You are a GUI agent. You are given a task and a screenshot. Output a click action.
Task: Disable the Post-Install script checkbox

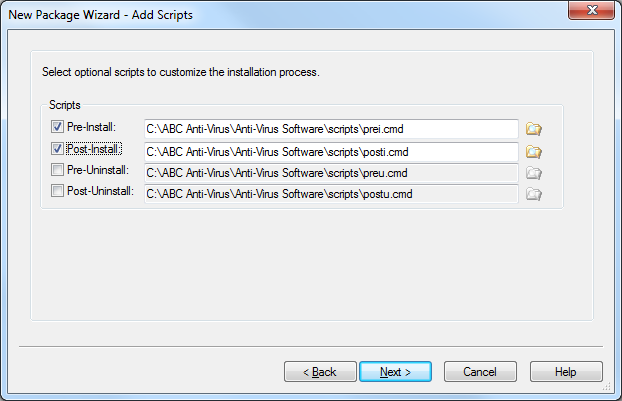(57, 149)
